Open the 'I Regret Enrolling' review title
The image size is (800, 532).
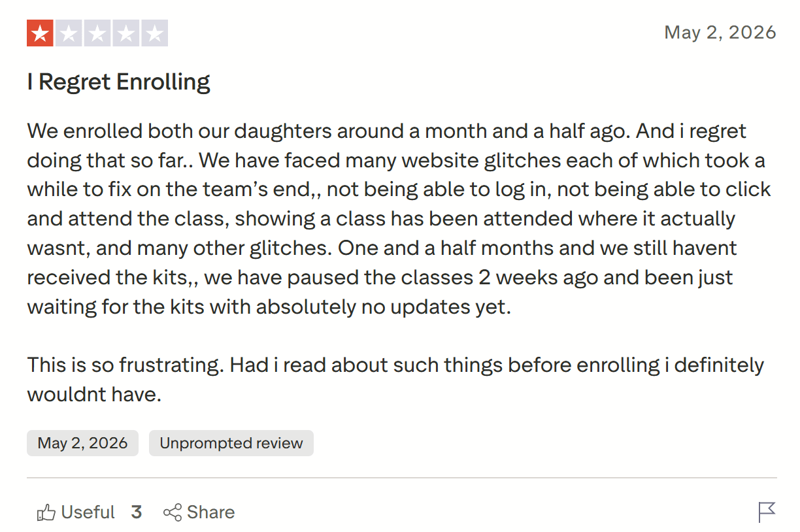pyautogui.click(x=118, y=82)
